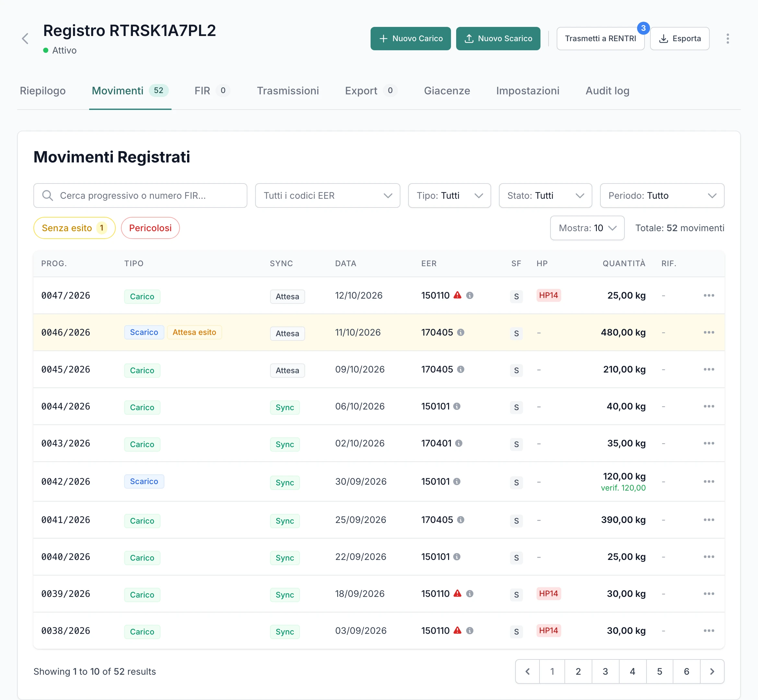Switch to the Giacenze tab
758x700 pixels.
[447, 91]
